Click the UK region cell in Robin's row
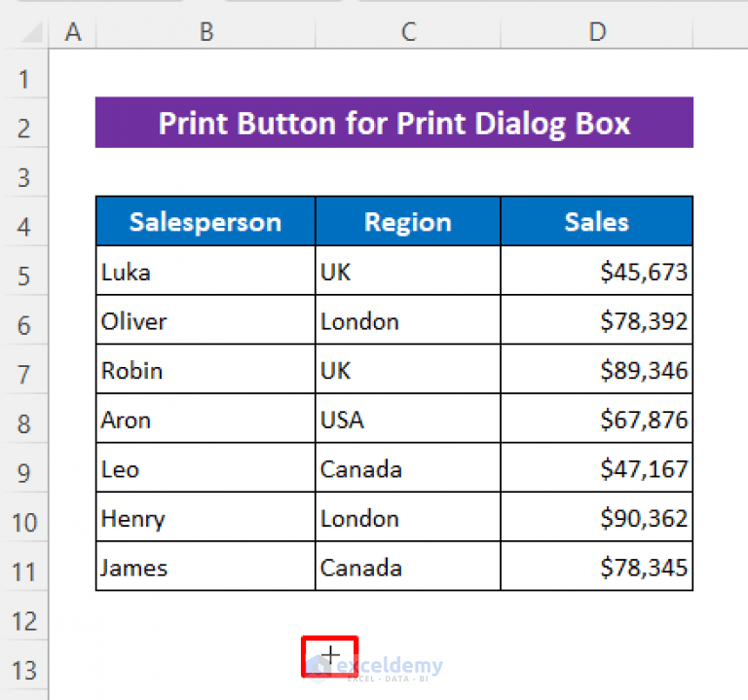This screenshot has height=700, width=748. 408,369
